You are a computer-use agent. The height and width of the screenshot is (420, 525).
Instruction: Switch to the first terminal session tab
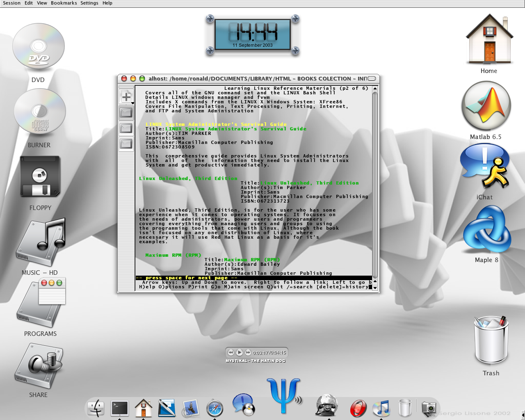[126, 112]
